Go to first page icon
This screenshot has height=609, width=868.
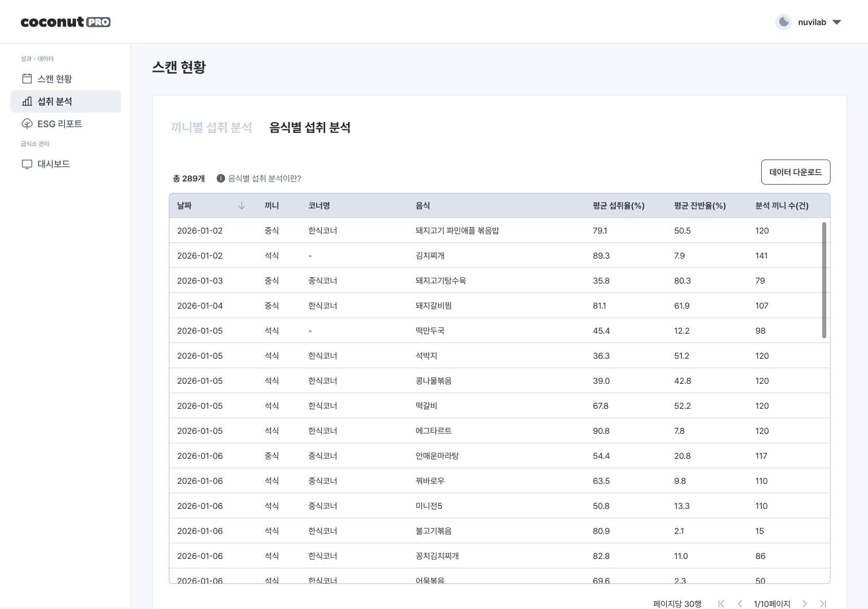722,604
